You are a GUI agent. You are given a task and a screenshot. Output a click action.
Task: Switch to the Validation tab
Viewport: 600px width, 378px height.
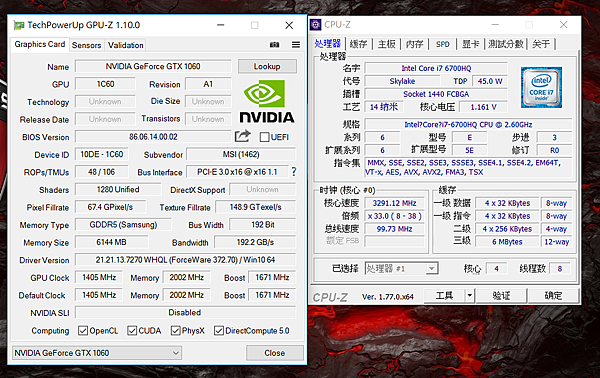(126, 45)
